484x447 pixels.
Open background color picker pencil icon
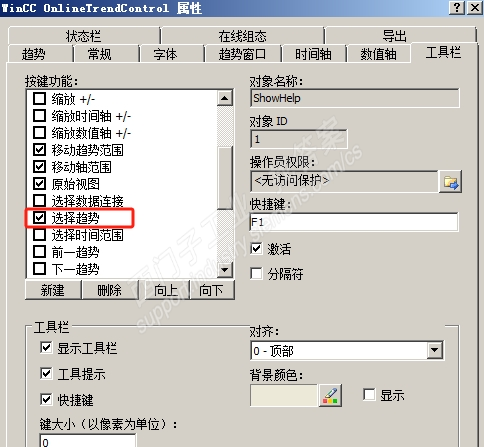[330, 396]
